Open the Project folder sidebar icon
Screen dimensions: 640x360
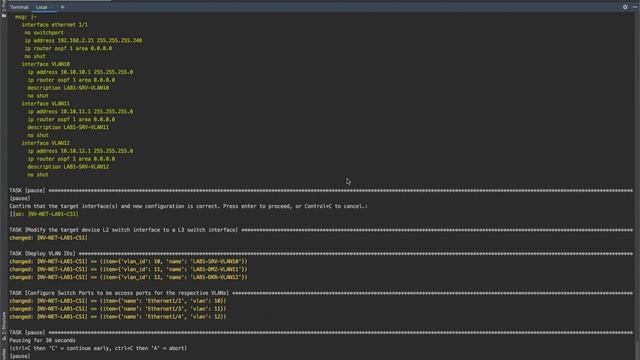4,15
